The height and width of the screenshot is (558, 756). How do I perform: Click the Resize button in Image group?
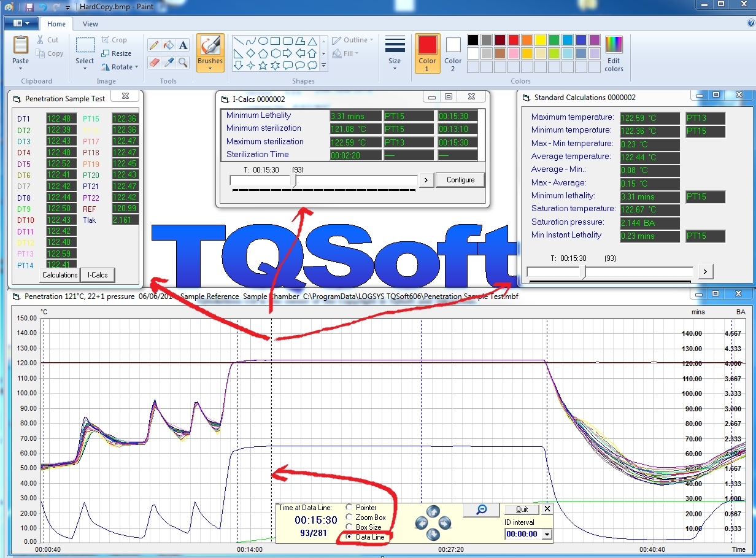(117, 53)
